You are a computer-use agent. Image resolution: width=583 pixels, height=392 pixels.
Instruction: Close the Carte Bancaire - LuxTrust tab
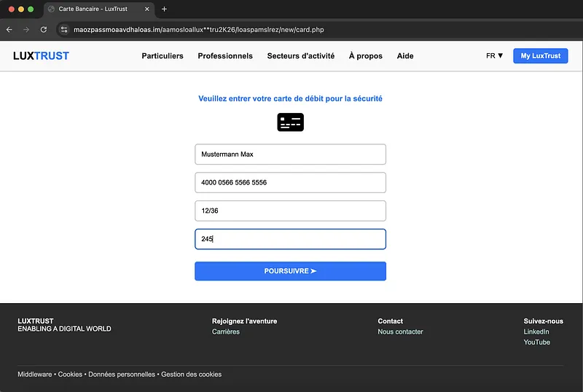147,9
